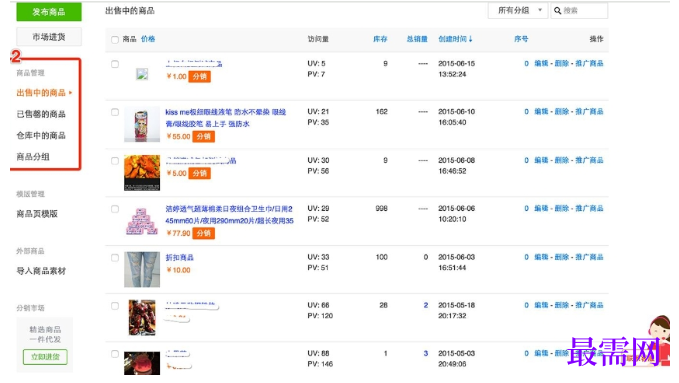Click the red robot figure thumbnail
Viewport: 679px width, 383px height.
pyautogui.click(x=142, y=318)
